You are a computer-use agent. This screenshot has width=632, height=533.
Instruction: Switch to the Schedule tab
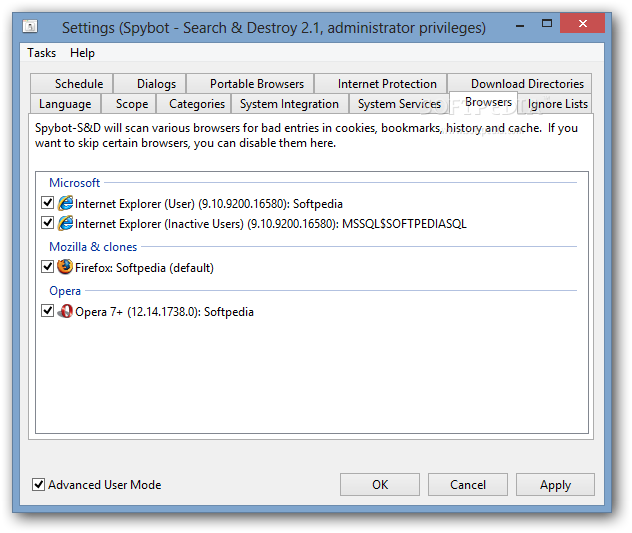(x=72, y=83)
